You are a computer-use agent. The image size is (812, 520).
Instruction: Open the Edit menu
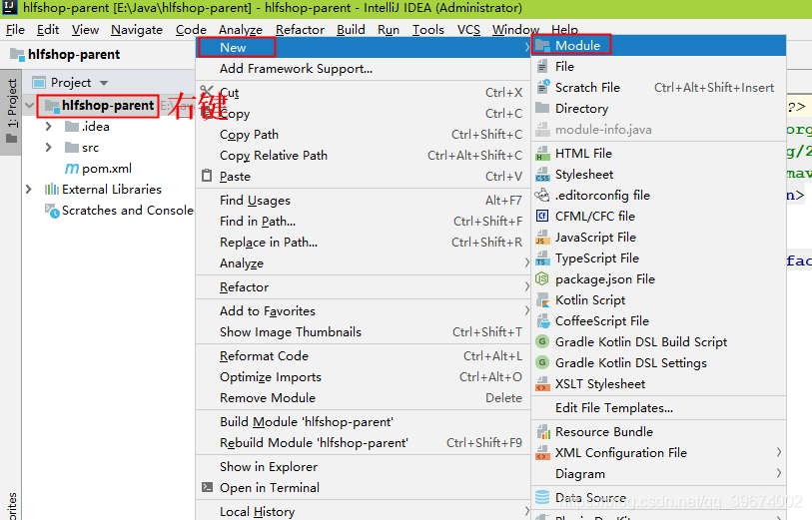tap(48, 30)
